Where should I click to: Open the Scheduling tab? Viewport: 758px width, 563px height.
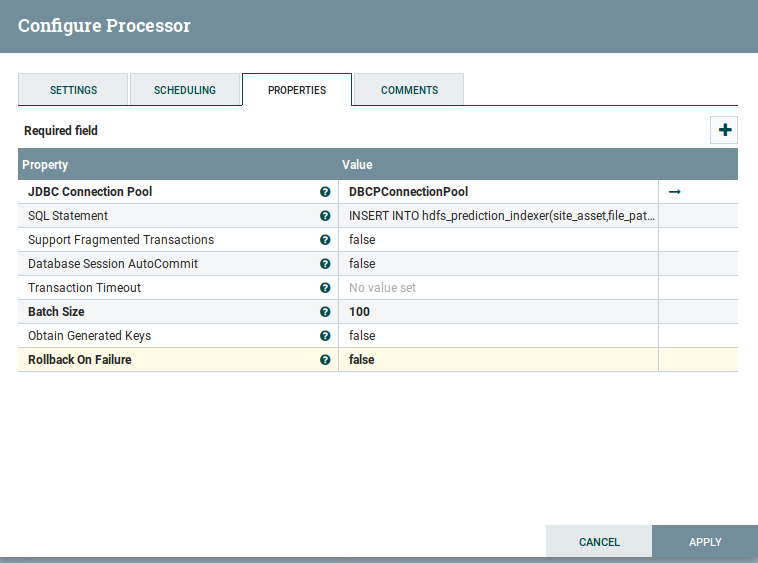click(185, 90)
